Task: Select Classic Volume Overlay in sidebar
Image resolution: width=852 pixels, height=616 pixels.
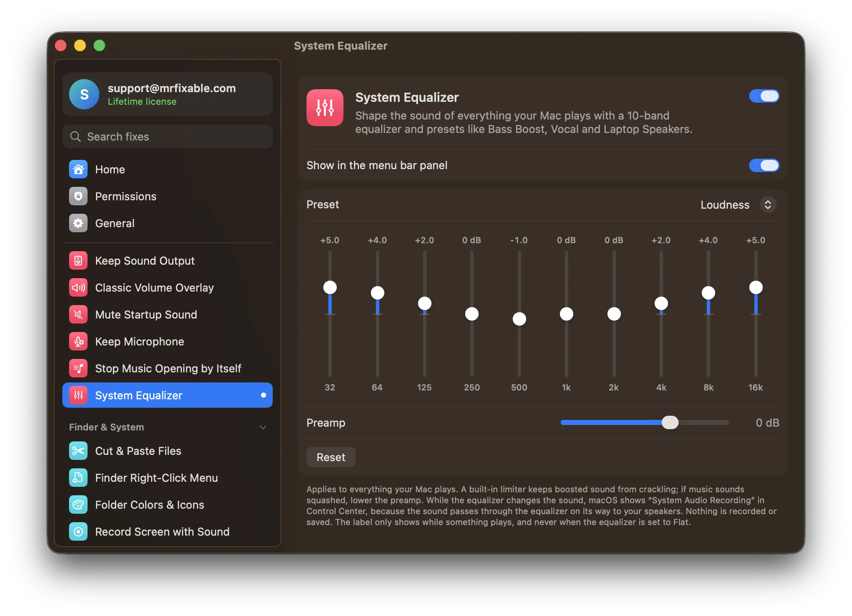Action: click(168, 287)
